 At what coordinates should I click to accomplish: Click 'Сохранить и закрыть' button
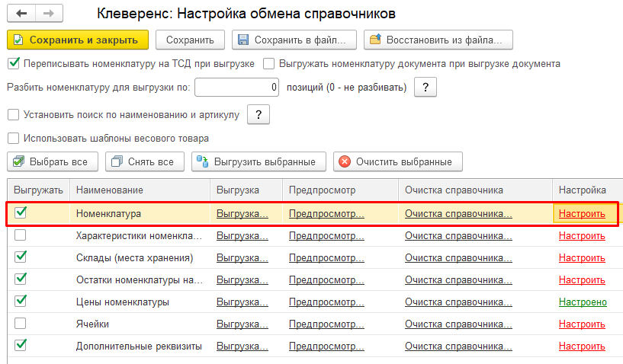(x=78, y=40)
